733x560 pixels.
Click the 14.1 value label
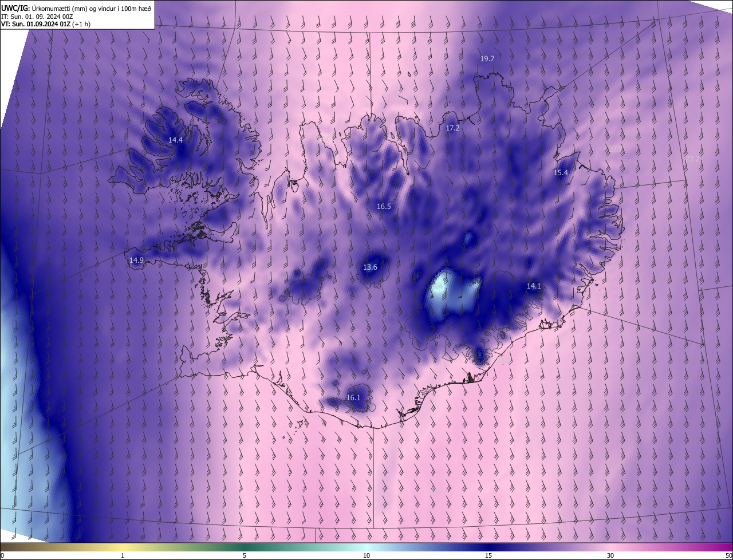pyautogui.click(x=534, y=286)
